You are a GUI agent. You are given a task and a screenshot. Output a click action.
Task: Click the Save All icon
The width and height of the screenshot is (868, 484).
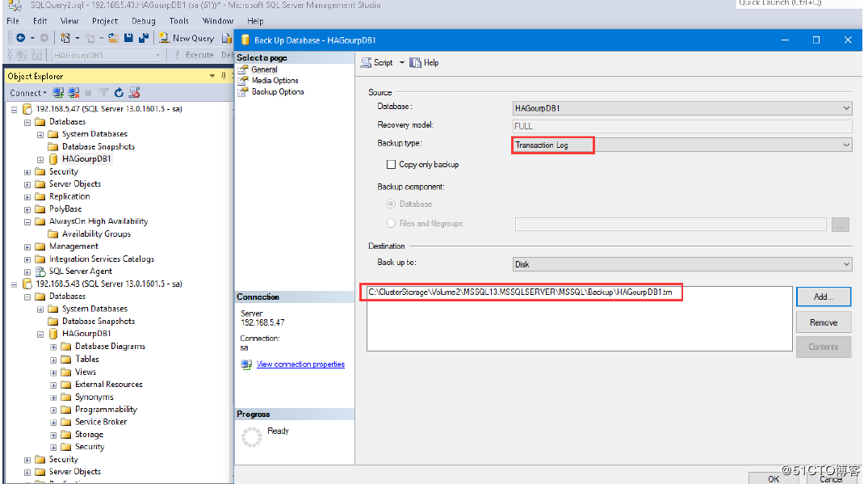(x=144, y=38)
